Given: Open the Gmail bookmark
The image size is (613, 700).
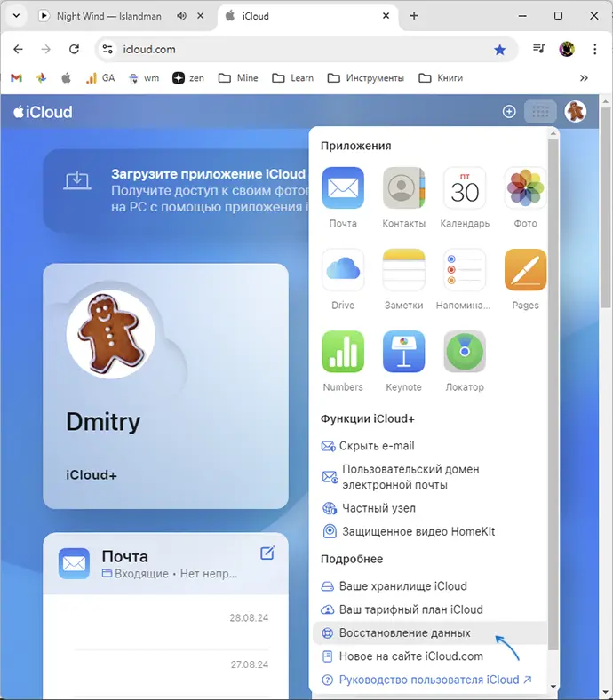Looking at the screenshot, I should 17,78.
